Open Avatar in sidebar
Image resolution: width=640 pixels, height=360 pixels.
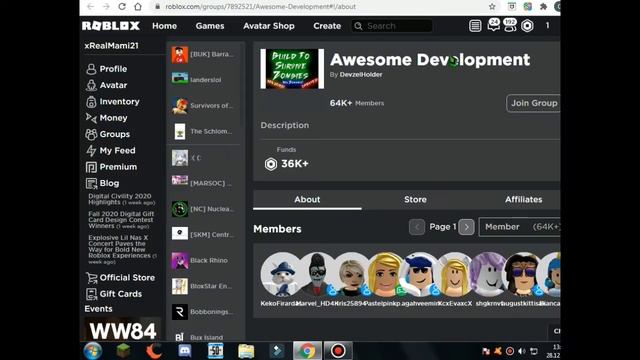coord(107,85)
